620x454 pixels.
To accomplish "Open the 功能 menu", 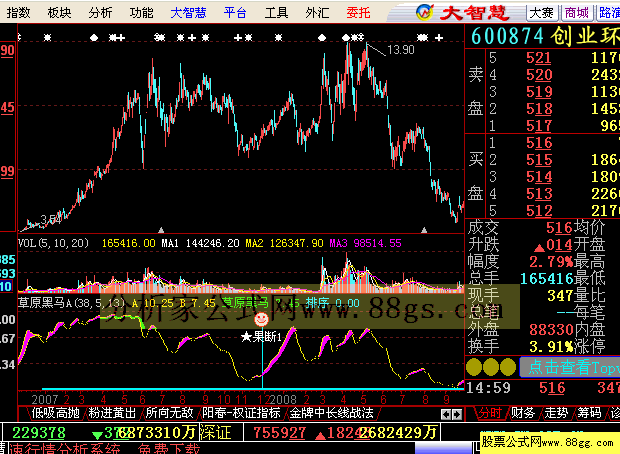I will (141, 13).
